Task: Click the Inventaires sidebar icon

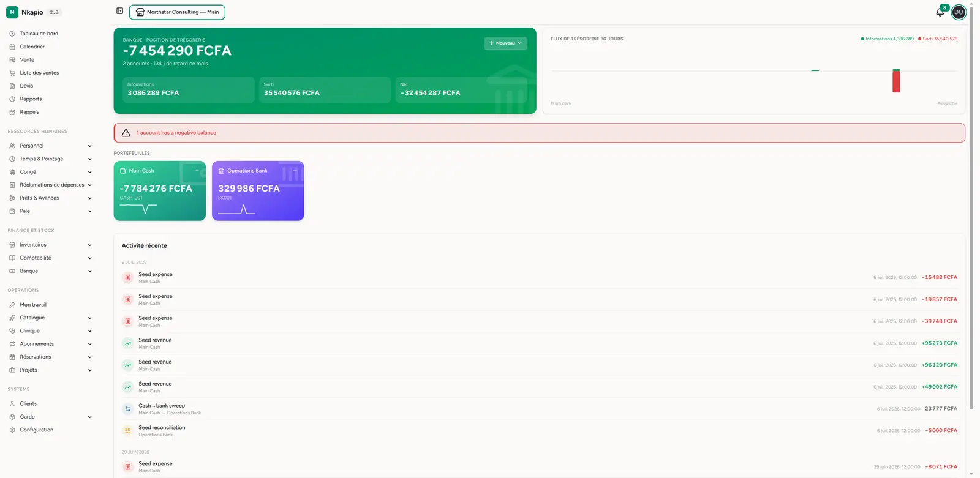Action: pos(12,245)
